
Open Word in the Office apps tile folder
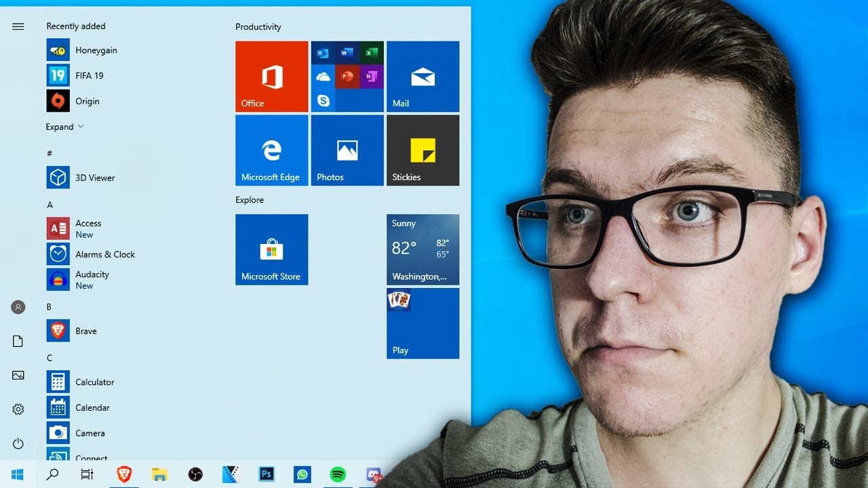coord(347,53)
